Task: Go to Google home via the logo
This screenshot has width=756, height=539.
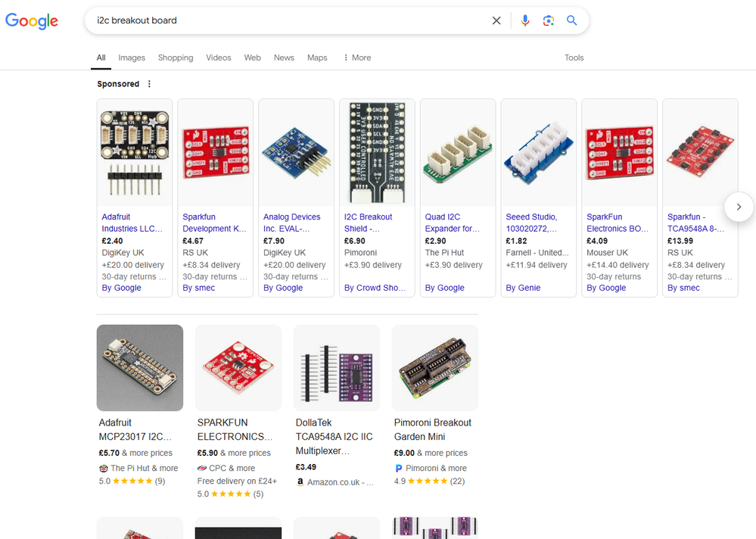Action: [32, 20]
